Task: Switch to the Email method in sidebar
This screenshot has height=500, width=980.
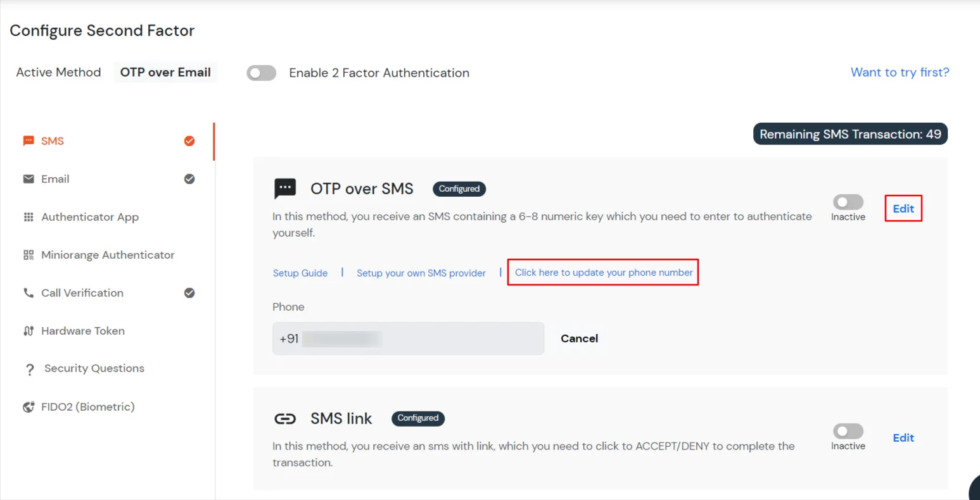Action: point(54,178)
